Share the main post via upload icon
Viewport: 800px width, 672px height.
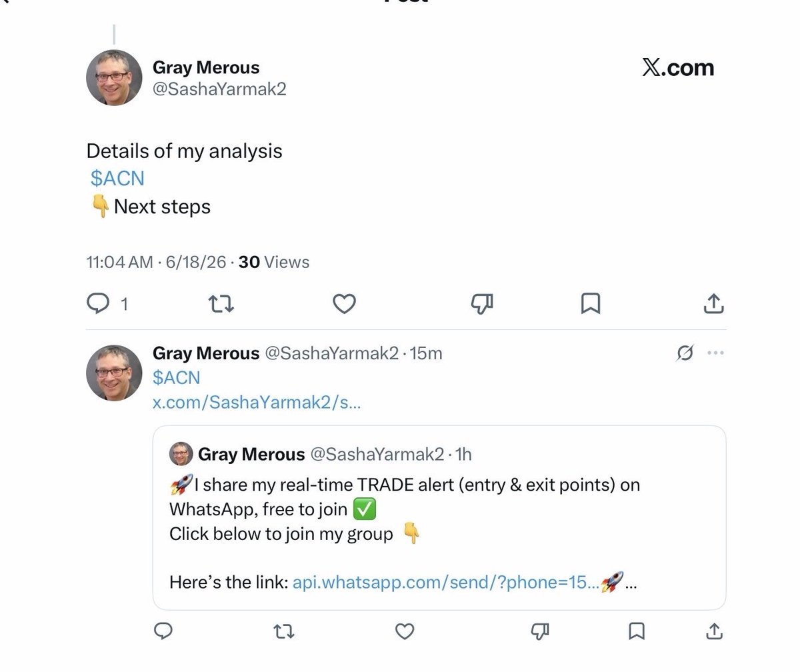point(713,303)
